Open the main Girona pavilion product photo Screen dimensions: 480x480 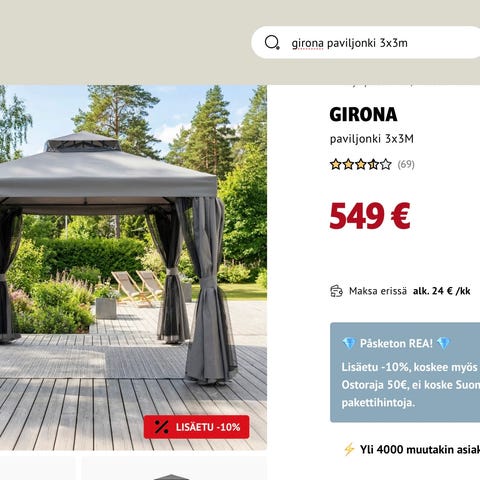pyautogui.click(x=133, y=268)
